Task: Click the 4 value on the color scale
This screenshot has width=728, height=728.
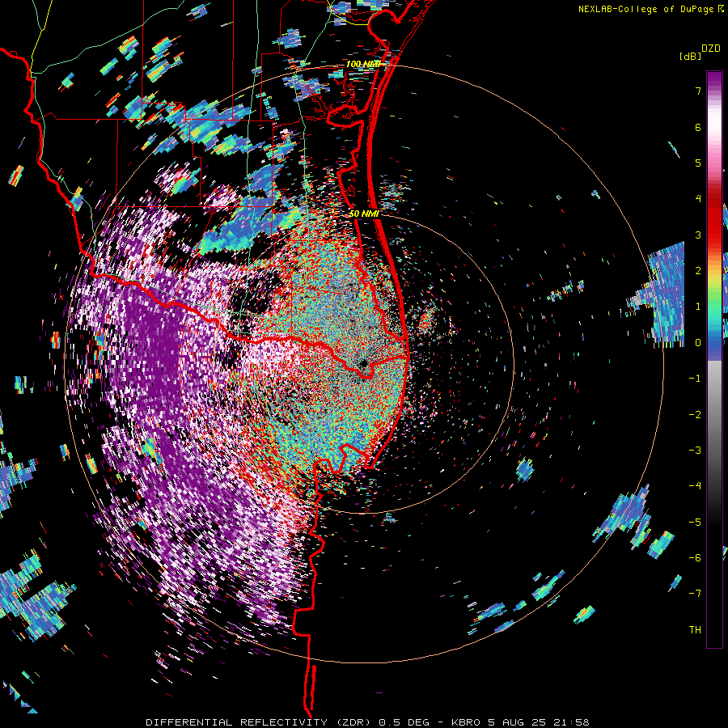Action: tap(698, 199)
